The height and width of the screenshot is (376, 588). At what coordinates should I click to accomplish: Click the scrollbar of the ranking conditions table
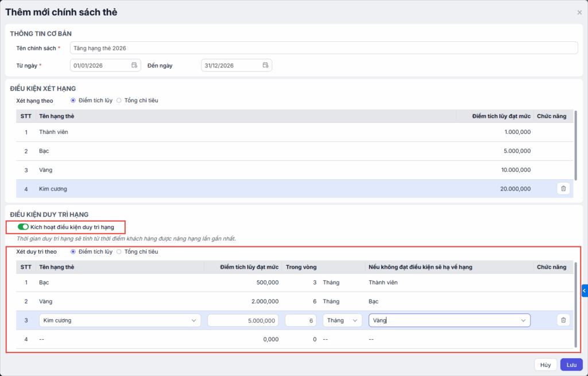point(575,146)
